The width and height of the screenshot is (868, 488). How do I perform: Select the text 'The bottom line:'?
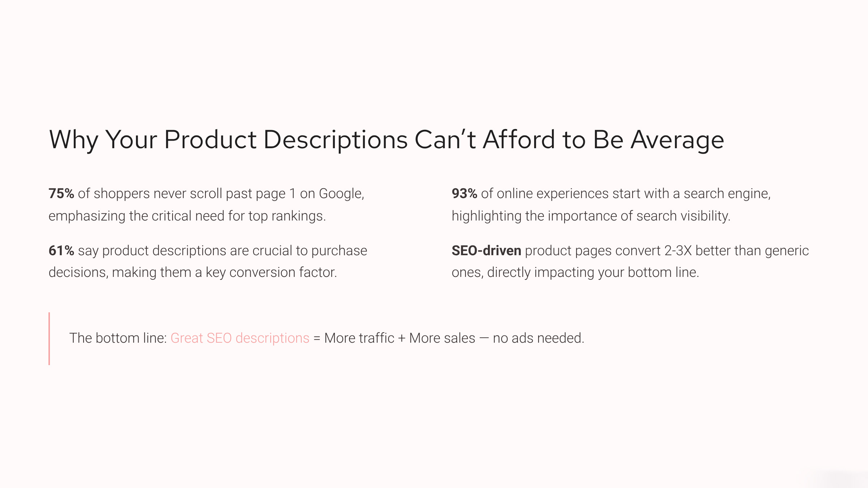118,338
